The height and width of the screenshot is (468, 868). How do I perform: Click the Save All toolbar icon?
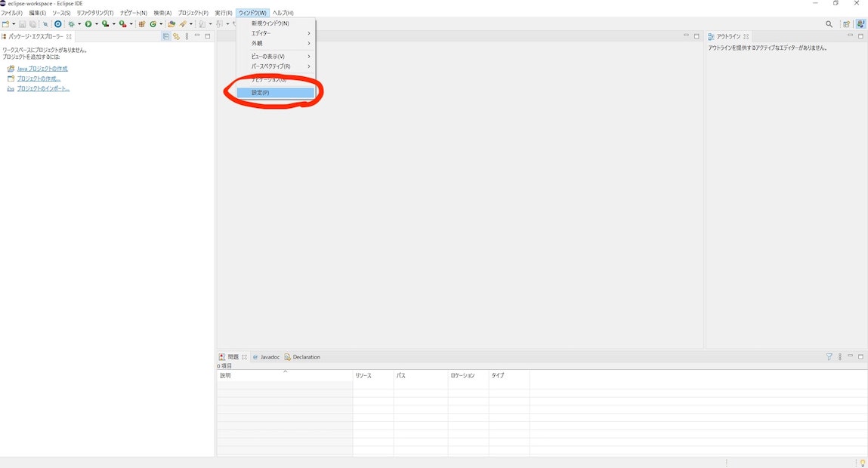(x=32, y=24)
